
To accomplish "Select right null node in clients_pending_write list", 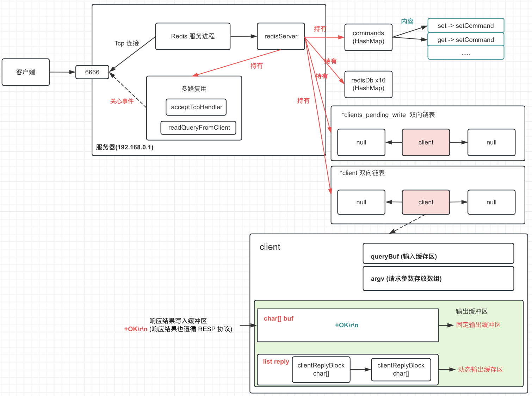I will point(491,142).
